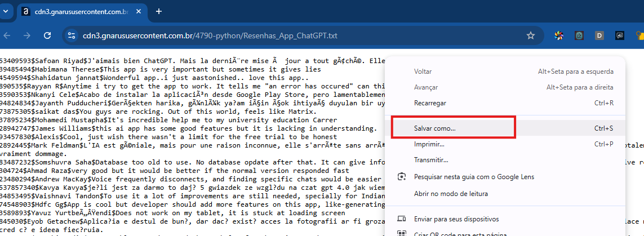The image size is (644, 236).
Task: Choose Recarregar in the context menu
Action: pyautogui.click(x=505, y=103)
